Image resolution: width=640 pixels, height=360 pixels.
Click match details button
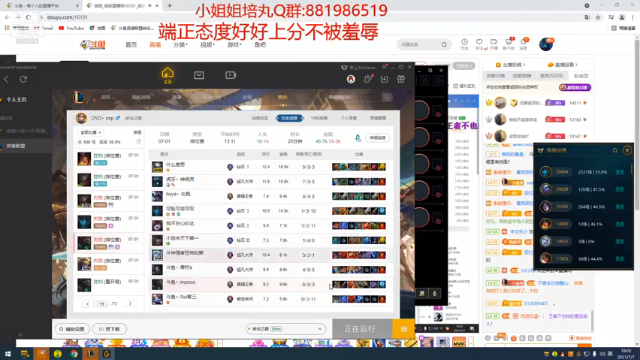377,138
